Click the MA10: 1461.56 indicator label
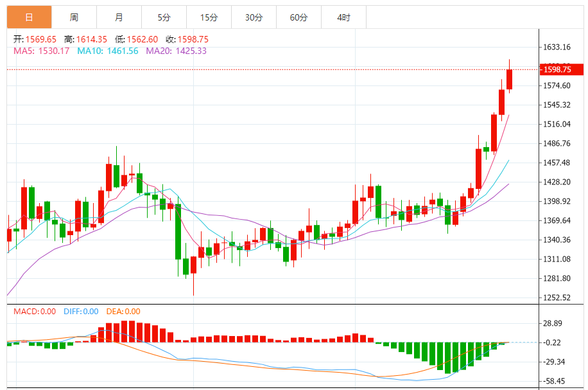 [x=108, y=51]
